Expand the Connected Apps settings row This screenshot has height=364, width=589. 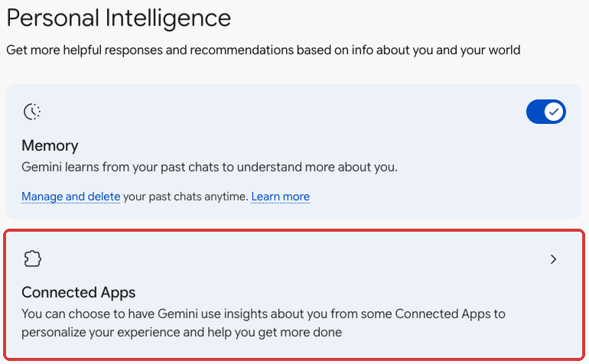pos(294,295)
